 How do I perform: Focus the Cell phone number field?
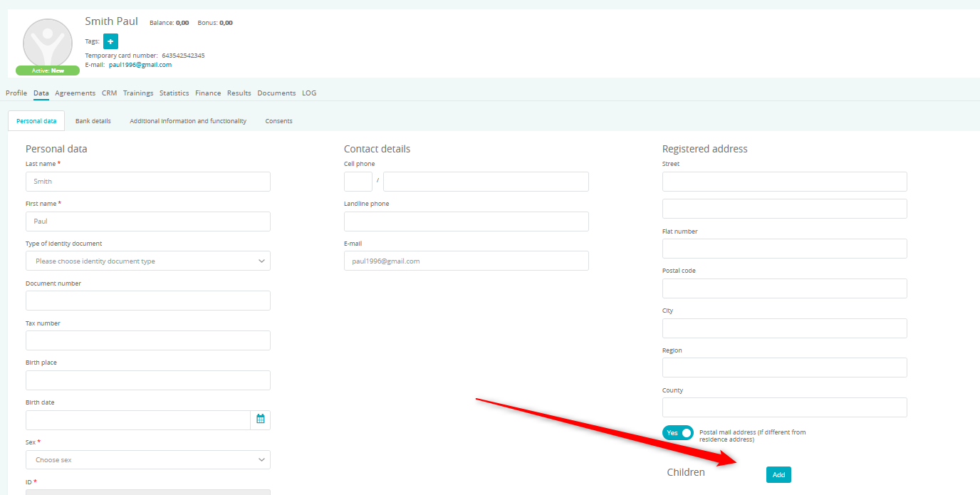coord(486,182)
